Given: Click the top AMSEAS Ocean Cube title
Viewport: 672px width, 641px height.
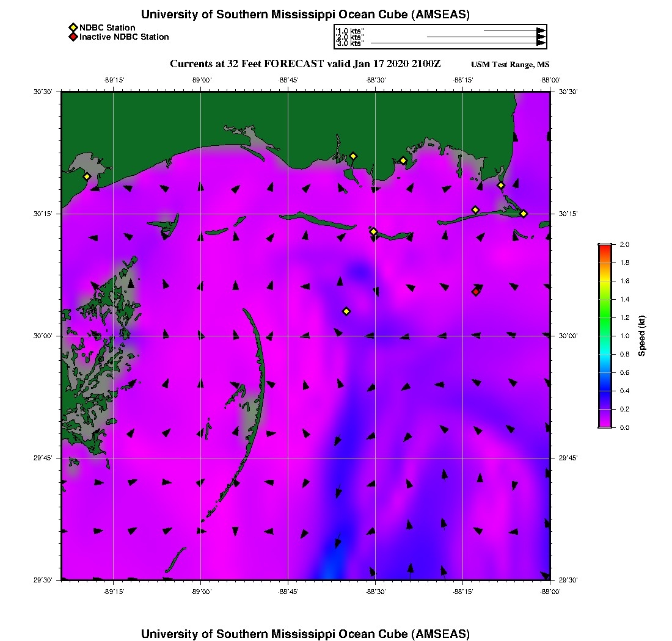Looking at the screenshot, I should [305, 15].
